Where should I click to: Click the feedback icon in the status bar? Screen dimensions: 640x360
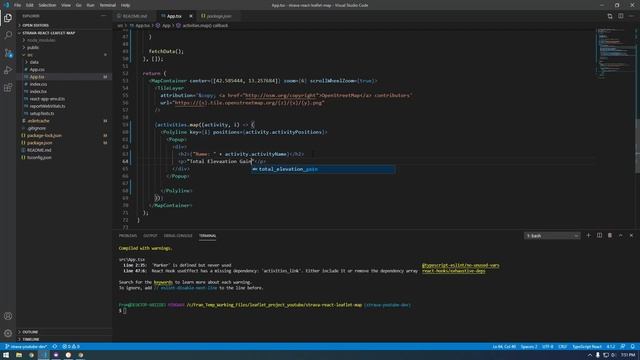coord(623,347)
